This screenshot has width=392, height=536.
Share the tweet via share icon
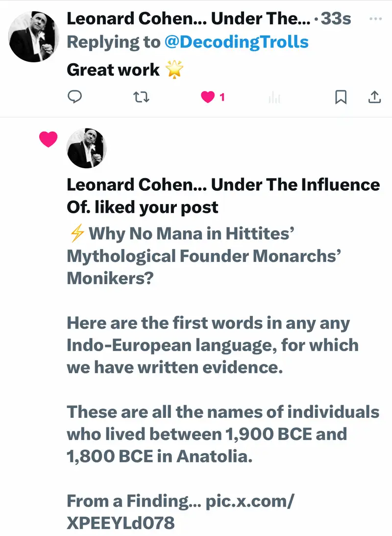(x=374, y=98)
